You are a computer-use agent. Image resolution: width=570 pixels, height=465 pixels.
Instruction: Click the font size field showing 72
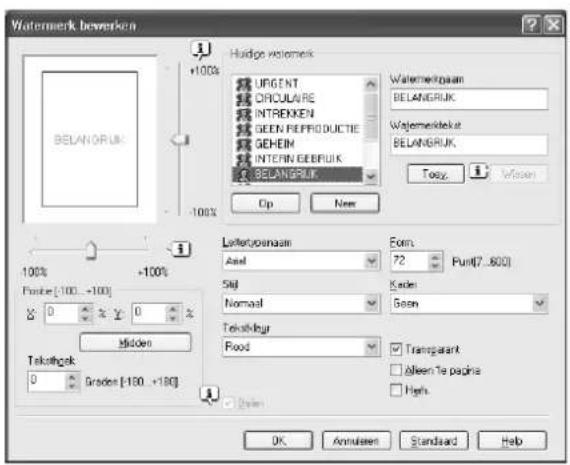(410, 261)
